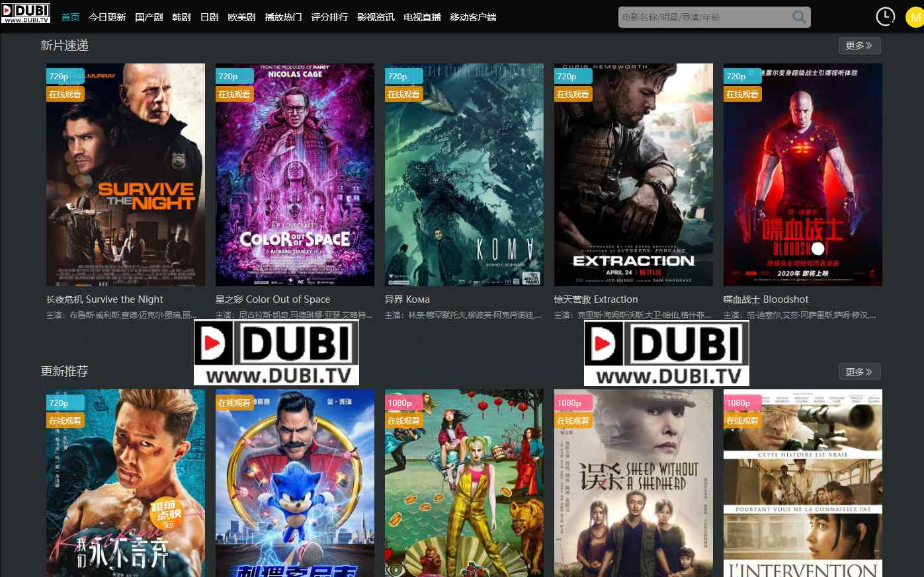Image resolution: width=924 pixels, height=577 pixels.
Task: Open the Extraction movie poster
Action: pos(634,174)
